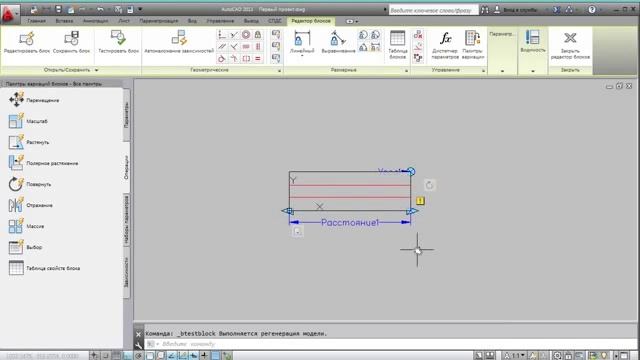Select the Отражение action
Image resolution: width=640 pixels, height=360 pixels.
tap(31, 205)
